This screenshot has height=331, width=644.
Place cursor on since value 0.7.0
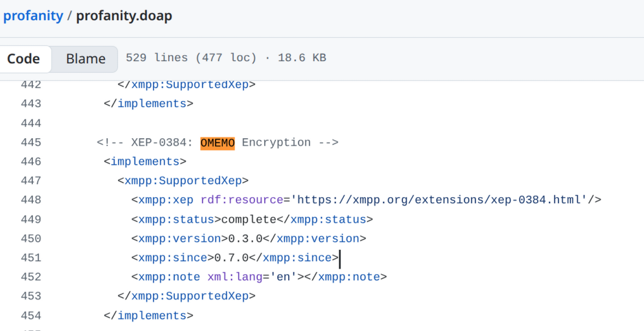(x=231, y=258)
